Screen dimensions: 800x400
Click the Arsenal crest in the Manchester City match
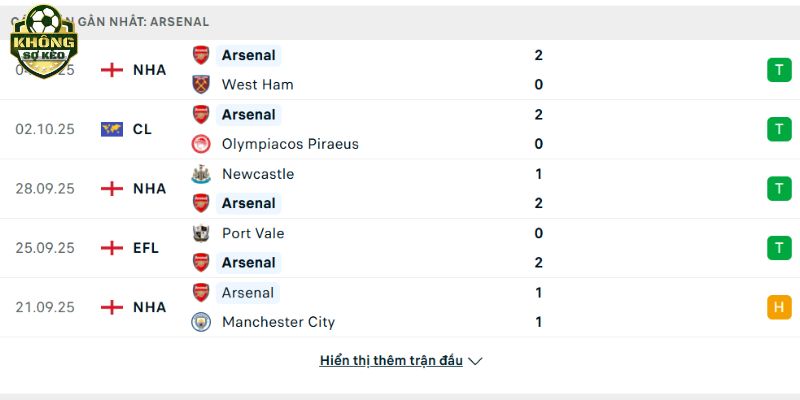point(201,293)
